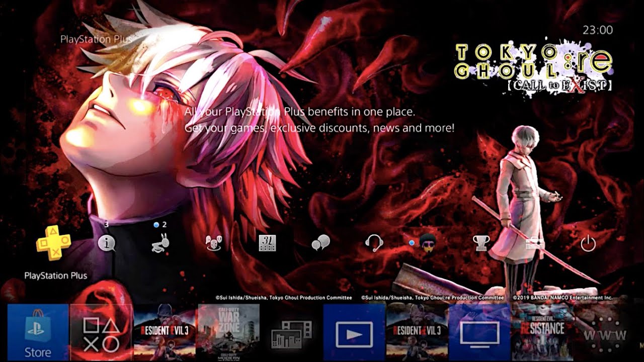Open the Profile avatar icon
This screenshot has width=644, height=362.
click(427, 244)
